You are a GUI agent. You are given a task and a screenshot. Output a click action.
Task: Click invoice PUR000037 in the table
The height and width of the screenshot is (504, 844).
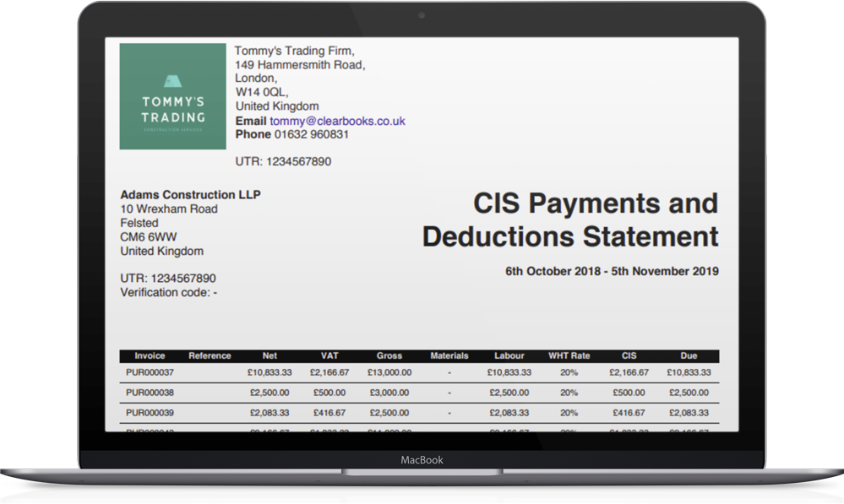tap(150, 371)
